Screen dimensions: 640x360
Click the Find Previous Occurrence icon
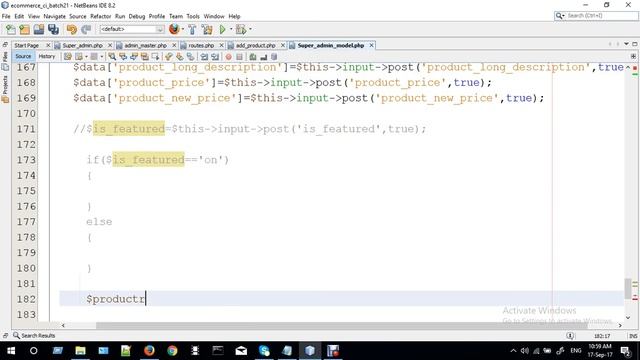pyautogui.click(x=123, y=57)
